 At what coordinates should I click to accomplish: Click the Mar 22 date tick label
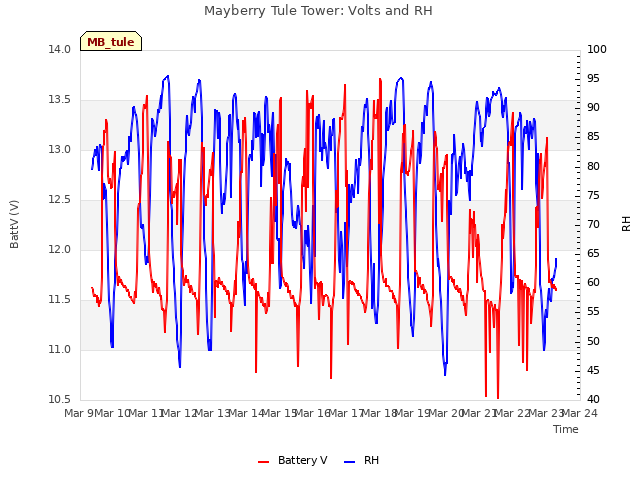pyautogui.click(x=513, y=413)
